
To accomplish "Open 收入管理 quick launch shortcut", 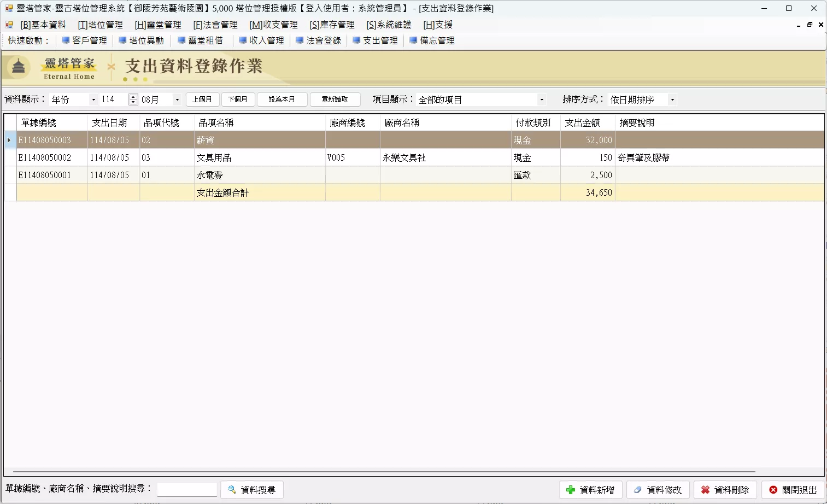I will (261, 40).
